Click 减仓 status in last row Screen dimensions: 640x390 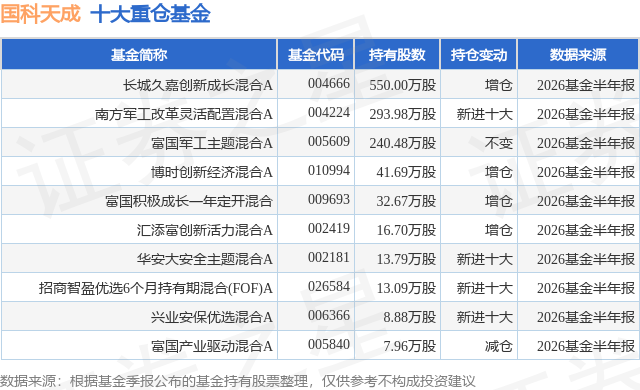click(x=498, y=346)
